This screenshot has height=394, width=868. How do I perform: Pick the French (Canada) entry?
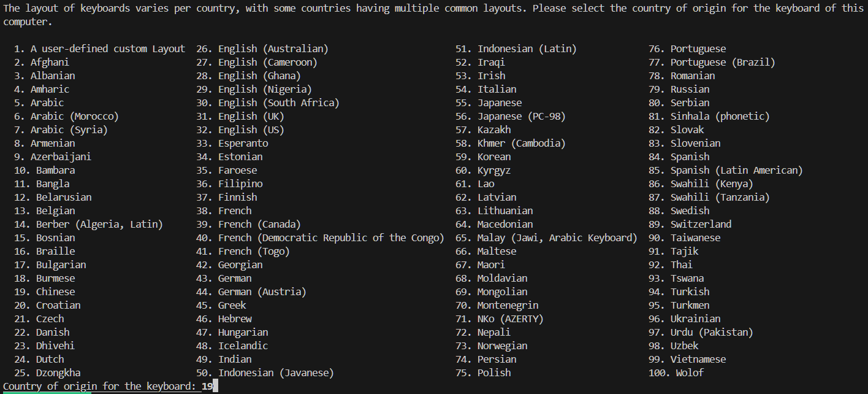click(x=248, y=224)
